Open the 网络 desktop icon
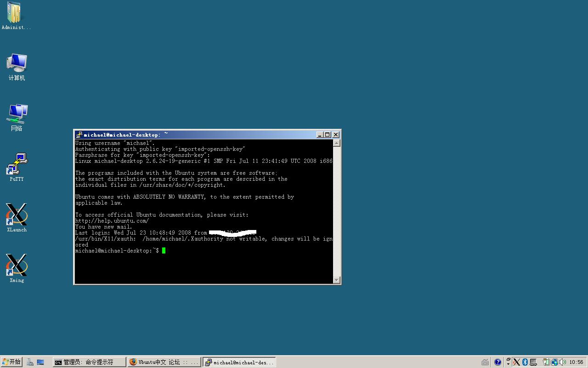Image resolution: width=588 pixels, height=368 pixels. tap(17, 118)
